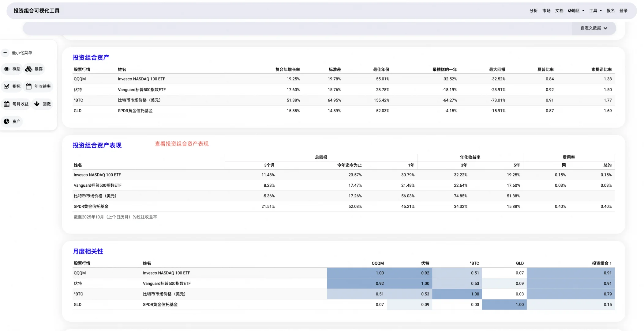Click the eye icon for 概括

6,69
